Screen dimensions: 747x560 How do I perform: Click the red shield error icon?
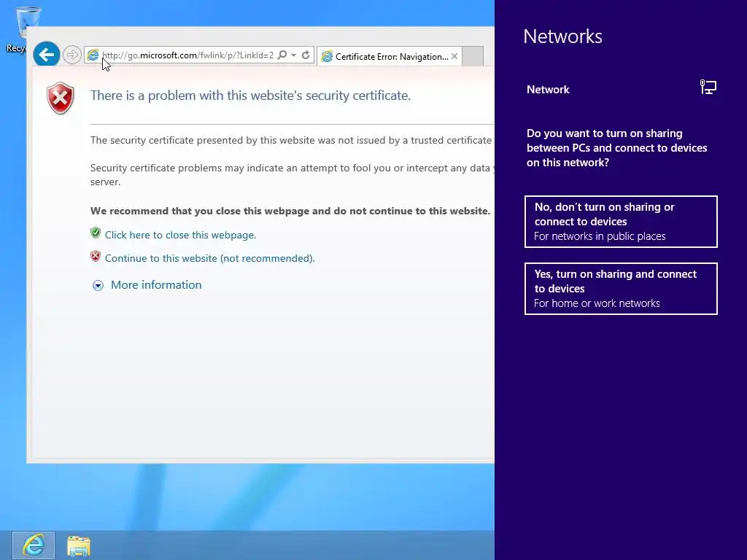[x=61, y=98]
